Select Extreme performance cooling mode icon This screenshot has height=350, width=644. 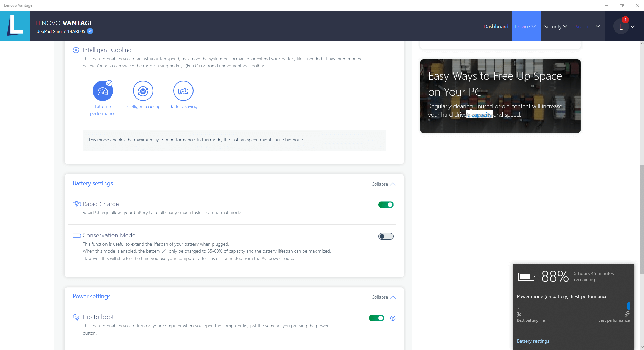(102, 91)
